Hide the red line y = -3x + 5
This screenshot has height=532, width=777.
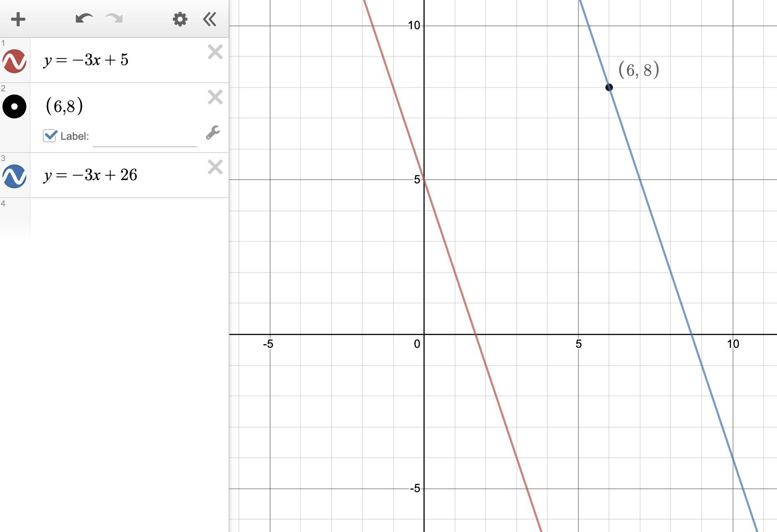tap(14, 61)
